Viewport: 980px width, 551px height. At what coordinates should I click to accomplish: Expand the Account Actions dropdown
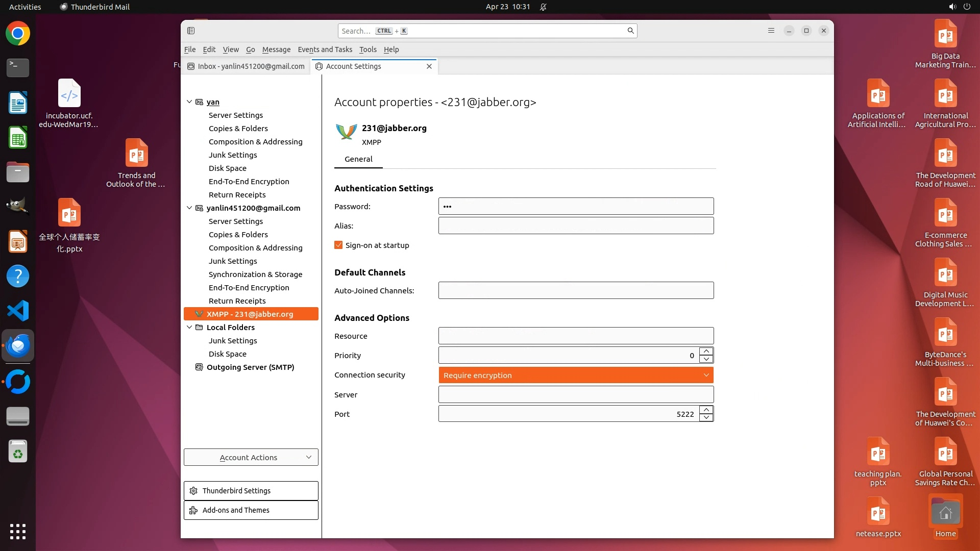(251, 458)
